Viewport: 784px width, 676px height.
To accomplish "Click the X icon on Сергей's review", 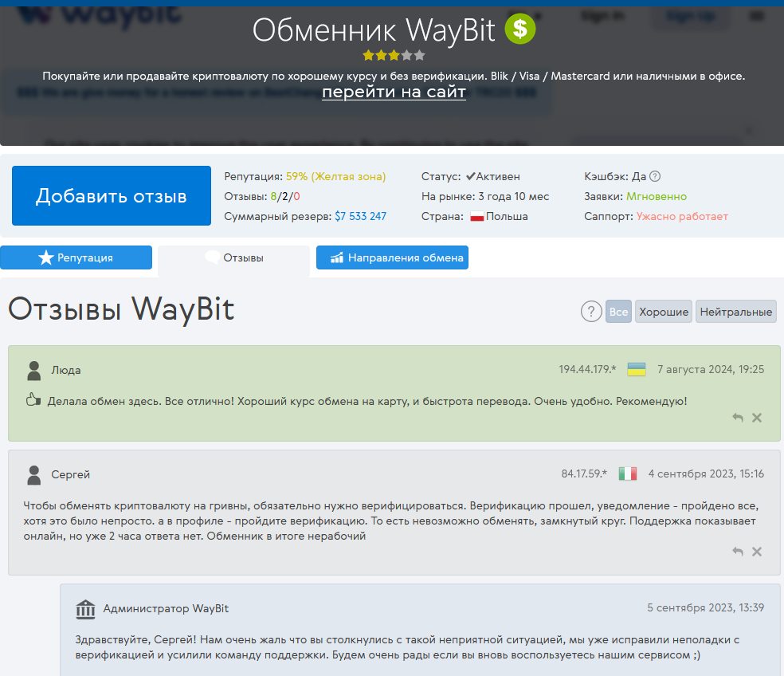I will 757,552.
